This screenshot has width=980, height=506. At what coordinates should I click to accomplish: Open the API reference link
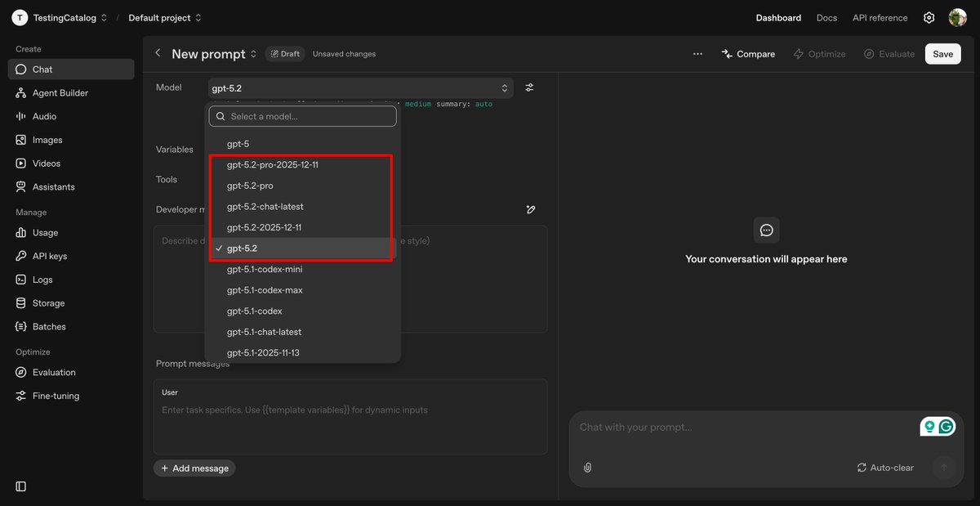880,18
